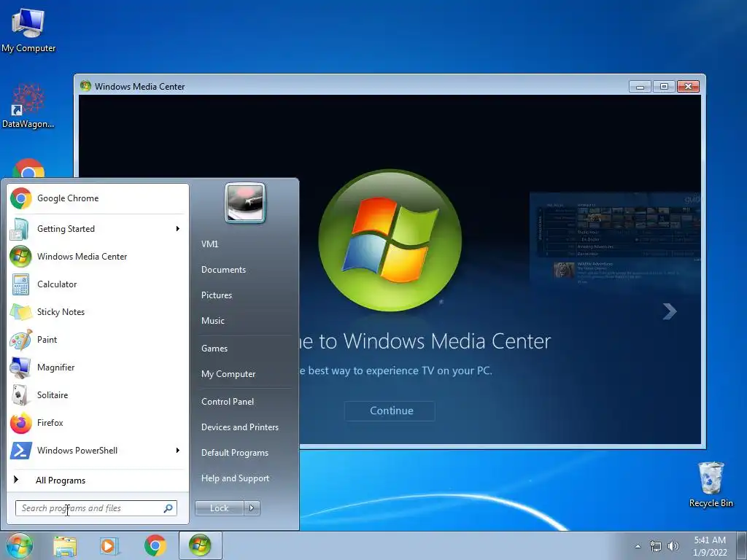Open Windows Media Player taskbar icon
Viewport: 747px width, 560px height.
tap(109, 546)
